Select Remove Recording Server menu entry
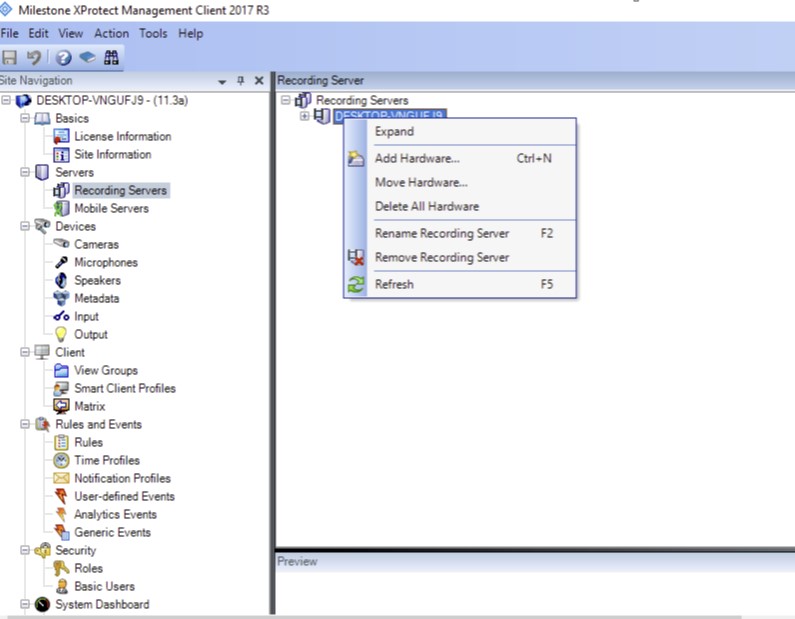795x619 pixels. point(441,257)
